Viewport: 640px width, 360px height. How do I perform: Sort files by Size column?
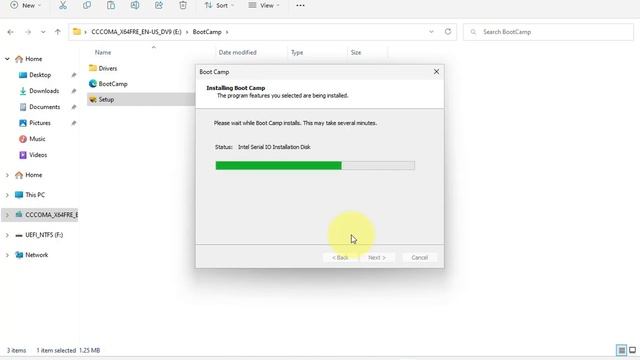(356, 52)
